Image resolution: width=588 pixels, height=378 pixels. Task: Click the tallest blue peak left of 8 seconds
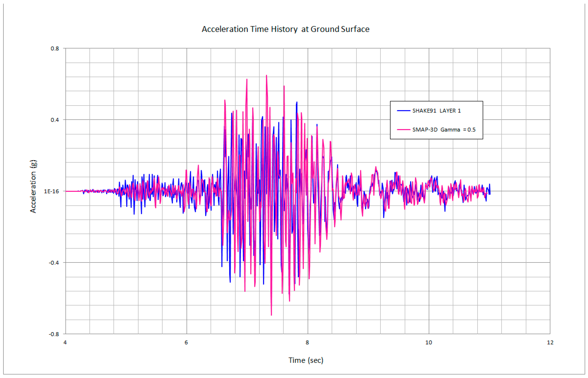pos(297,102)
